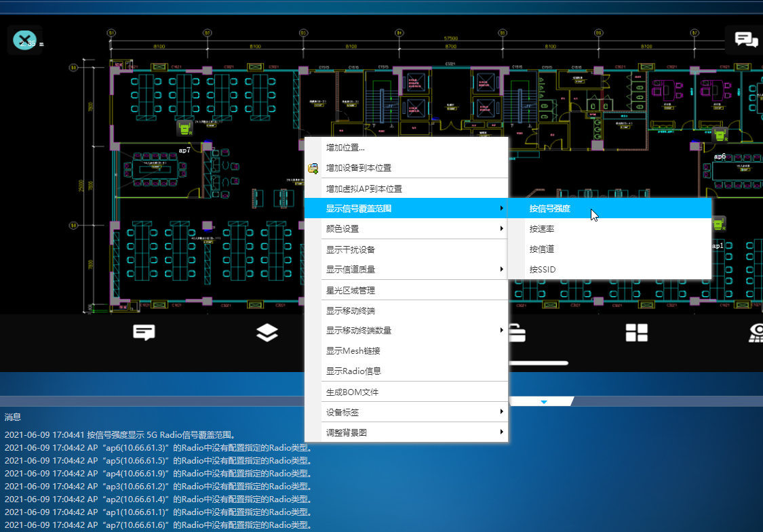Click the ap7 label on the floor plan
Viewport: 763px width, 532px height.
pyautogui.click(x=184, y=150)
